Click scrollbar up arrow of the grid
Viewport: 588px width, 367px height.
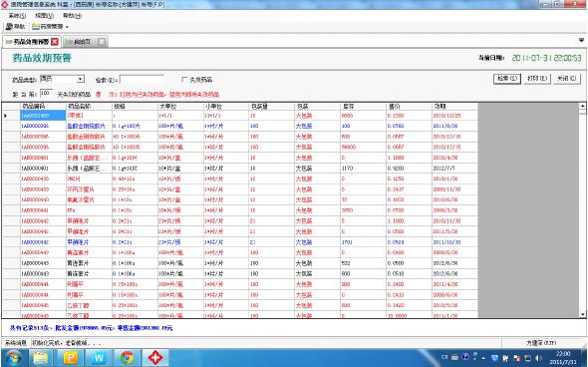582,106
